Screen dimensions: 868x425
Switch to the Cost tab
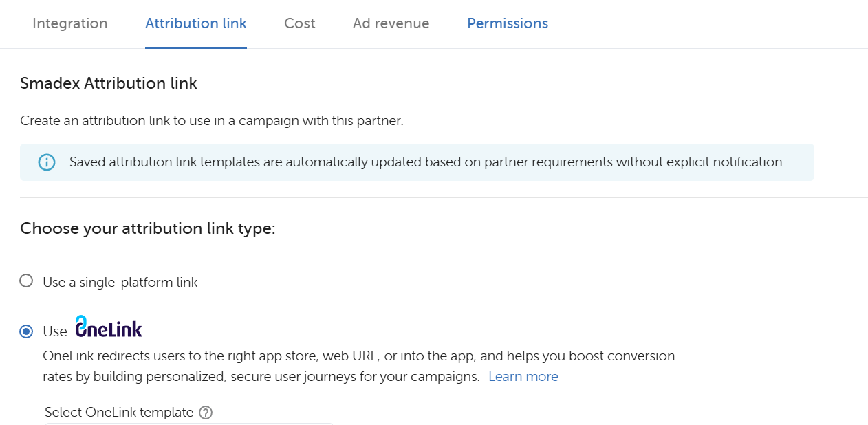(299, 23)
